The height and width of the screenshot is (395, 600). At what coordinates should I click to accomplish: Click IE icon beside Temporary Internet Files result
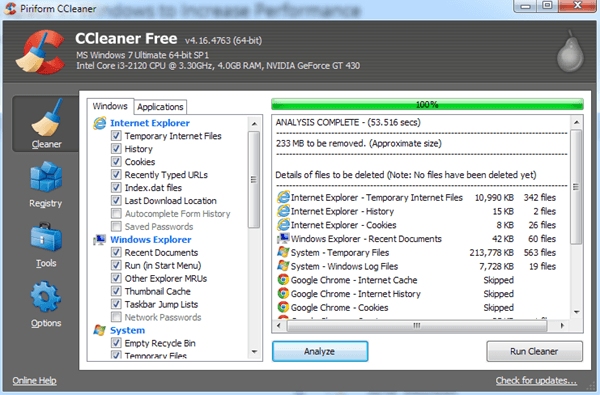(283, 198)
